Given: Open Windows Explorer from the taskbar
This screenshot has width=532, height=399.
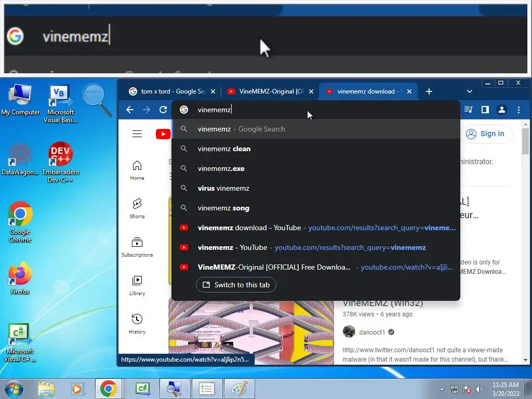Looking at the screenshot, I should pyautogui.click(x=46, y=389).
